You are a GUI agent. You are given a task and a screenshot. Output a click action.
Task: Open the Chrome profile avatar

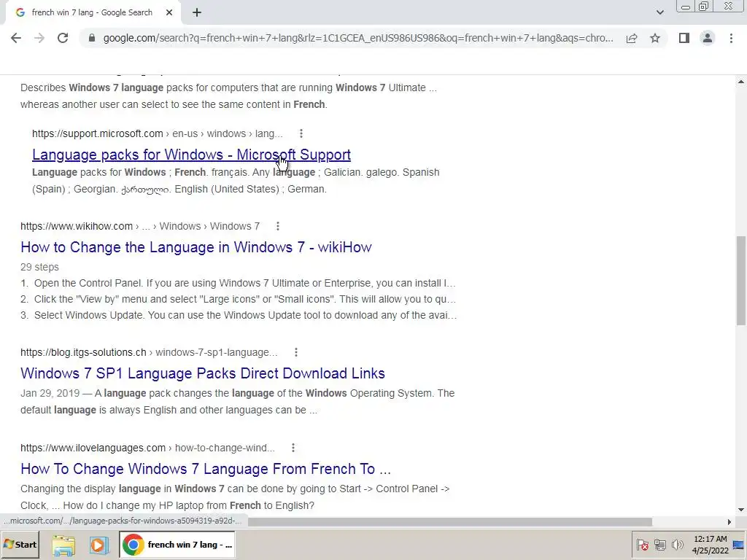(708, 38)
